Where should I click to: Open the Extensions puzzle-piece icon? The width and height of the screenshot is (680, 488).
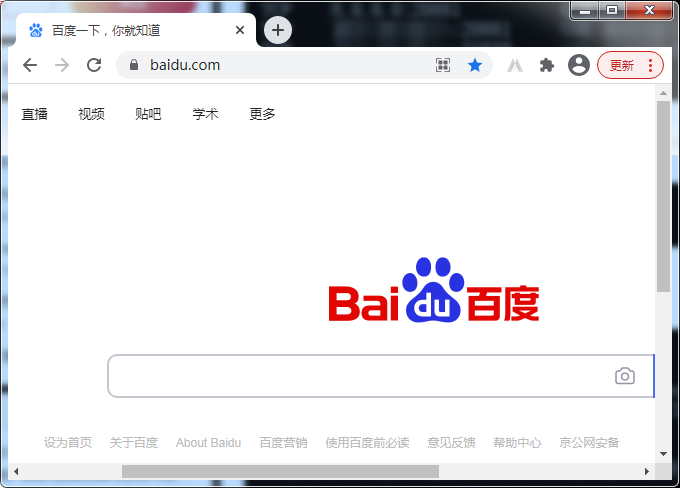(x=547, y=66)
